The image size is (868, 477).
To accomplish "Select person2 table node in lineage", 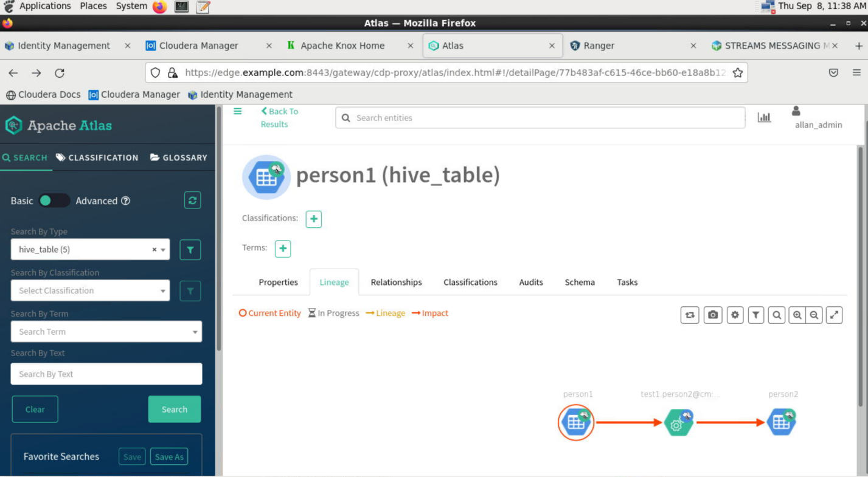I will coord(782,422).
